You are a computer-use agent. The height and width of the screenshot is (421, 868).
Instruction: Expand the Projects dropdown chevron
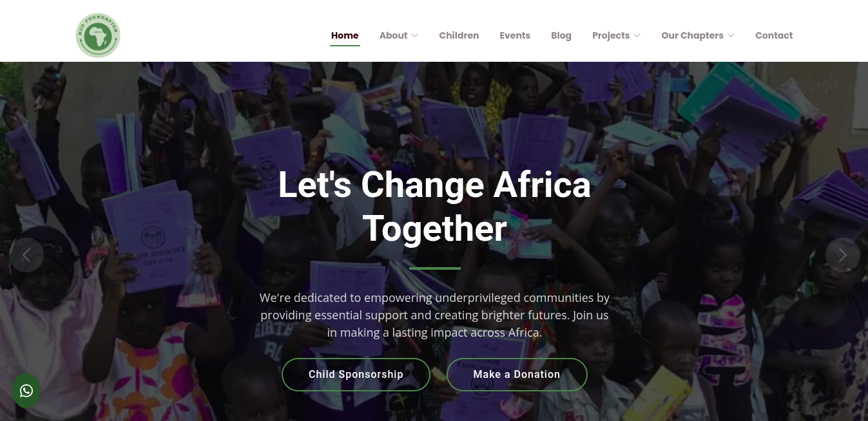pyautogui.click(x=637, y=35)
